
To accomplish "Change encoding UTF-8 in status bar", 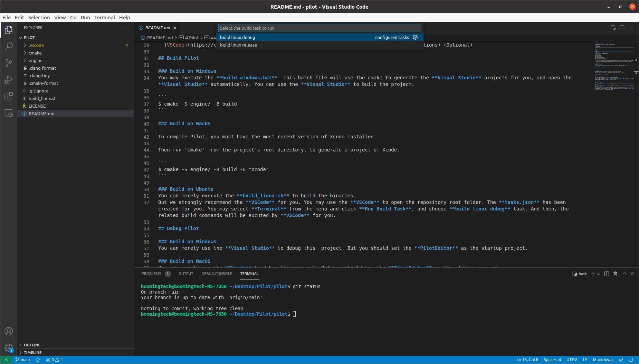I will (x=572, y=360).
